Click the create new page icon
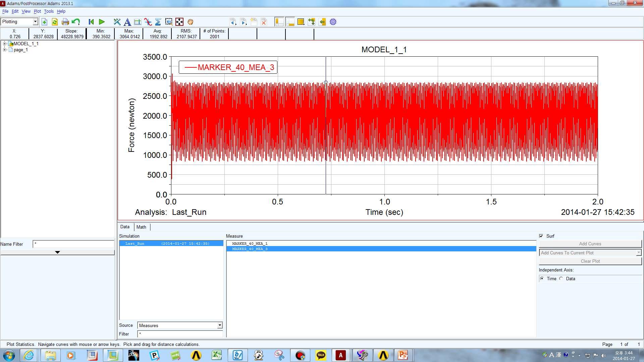 (254, 22)
